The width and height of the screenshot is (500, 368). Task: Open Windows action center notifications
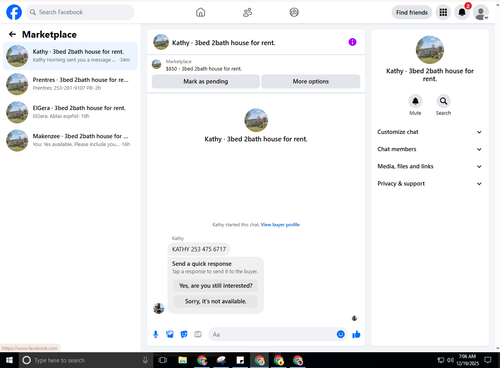pos(488,360)
